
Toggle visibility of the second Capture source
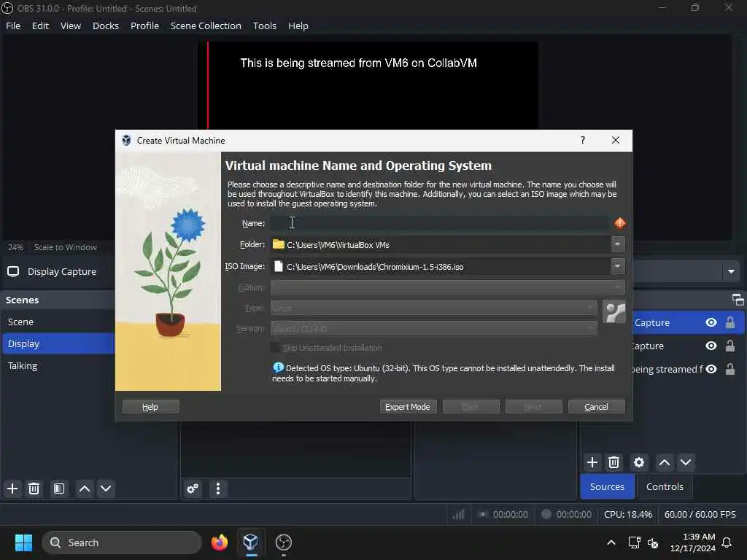point(711,346)
